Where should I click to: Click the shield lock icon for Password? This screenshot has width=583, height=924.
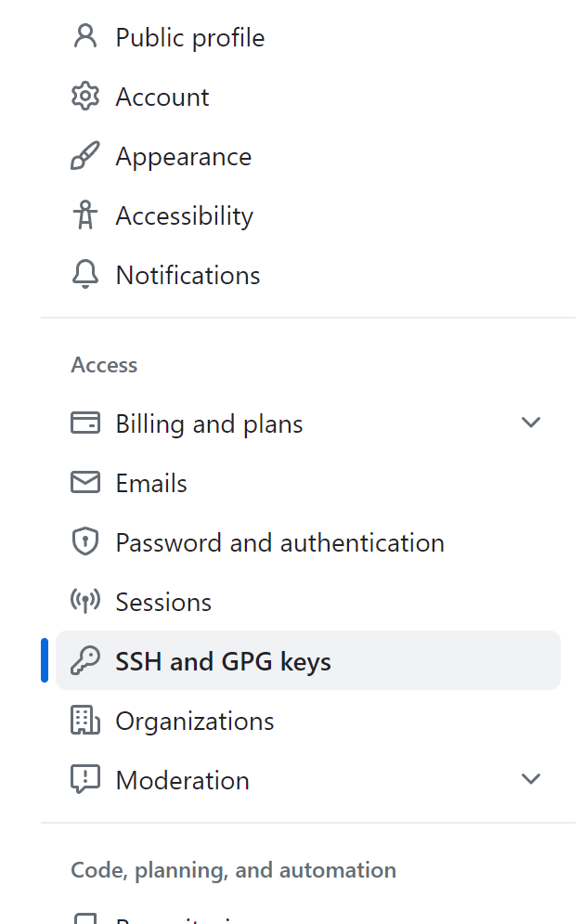(85, 541)
